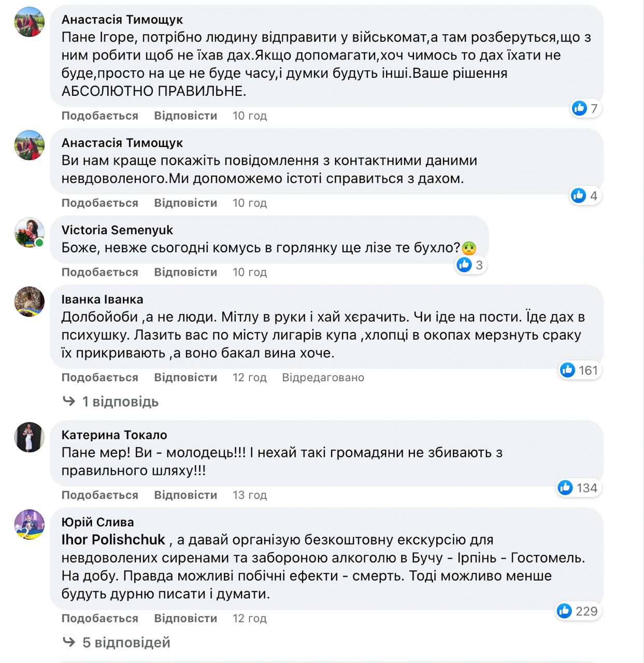Viewport: 644px width, 663px height.
Task: Open Юрій Слива's name link
Action: [97, 522]
